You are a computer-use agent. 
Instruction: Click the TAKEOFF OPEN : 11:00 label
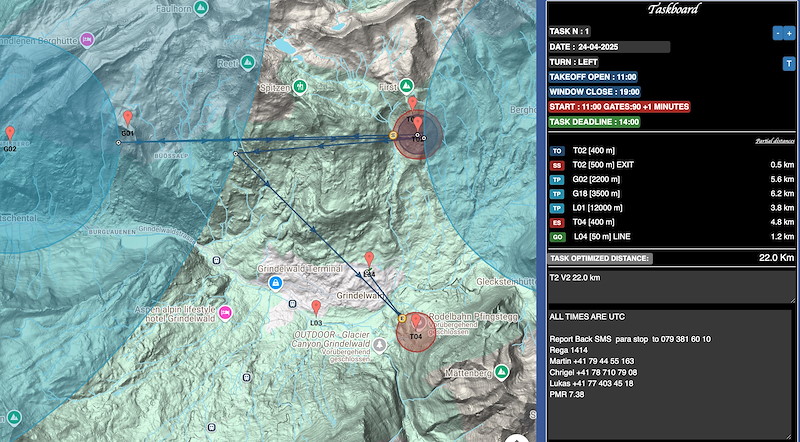coord(593,77)
